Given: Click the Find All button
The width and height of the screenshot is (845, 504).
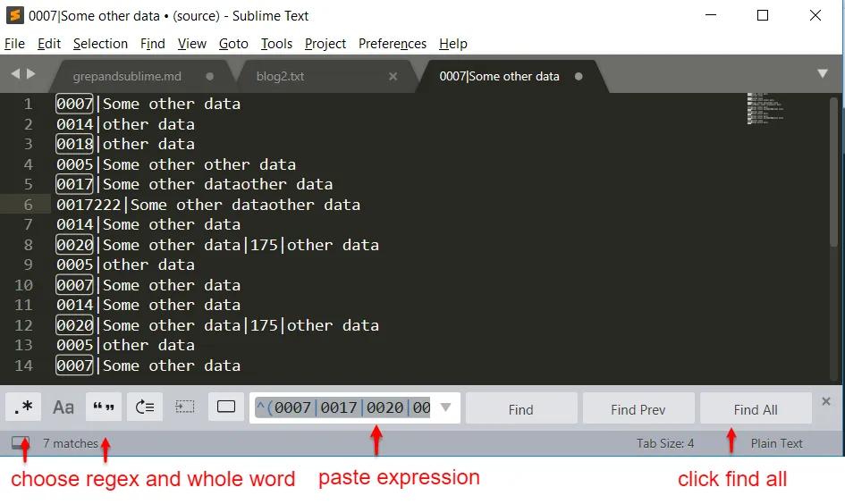Looking at the screenshot, I should tap(756, 410).
